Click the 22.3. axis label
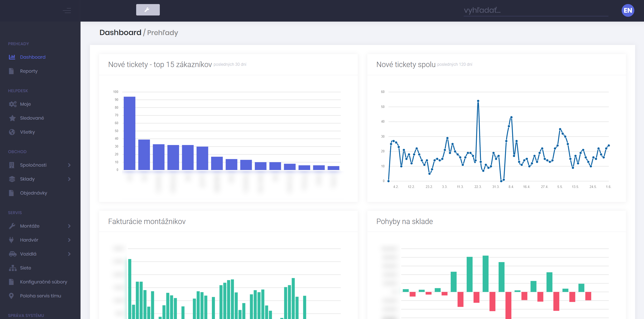This screenshot has height=319, width=644. 478,187
